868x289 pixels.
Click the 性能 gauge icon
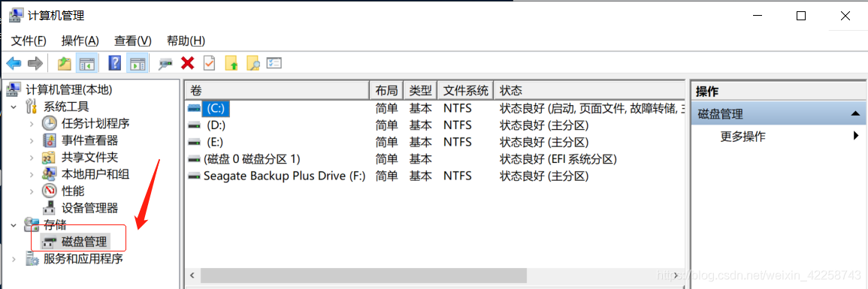(x=50, y=191)
